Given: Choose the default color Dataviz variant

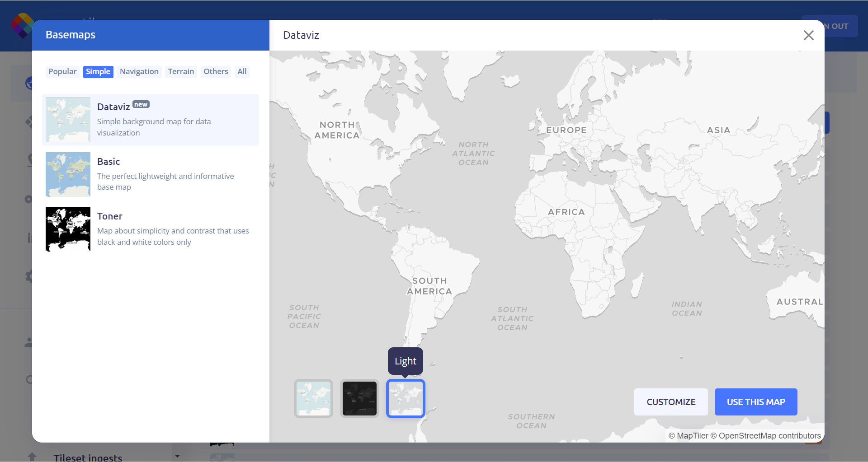Looking at the screenshot, I should 313,398.
